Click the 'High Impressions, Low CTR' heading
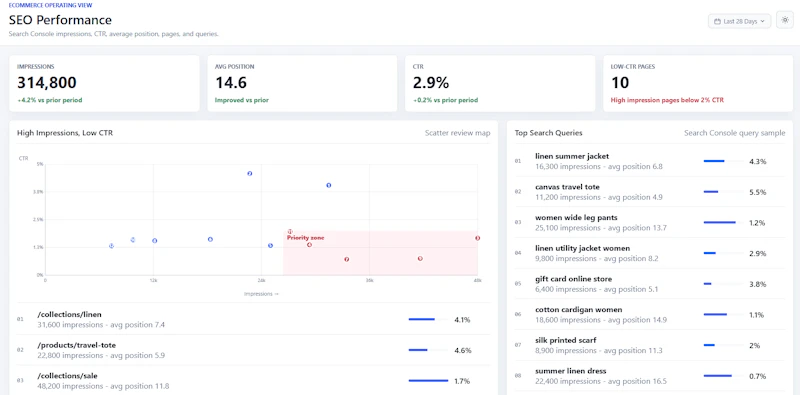 click(65, 133)
